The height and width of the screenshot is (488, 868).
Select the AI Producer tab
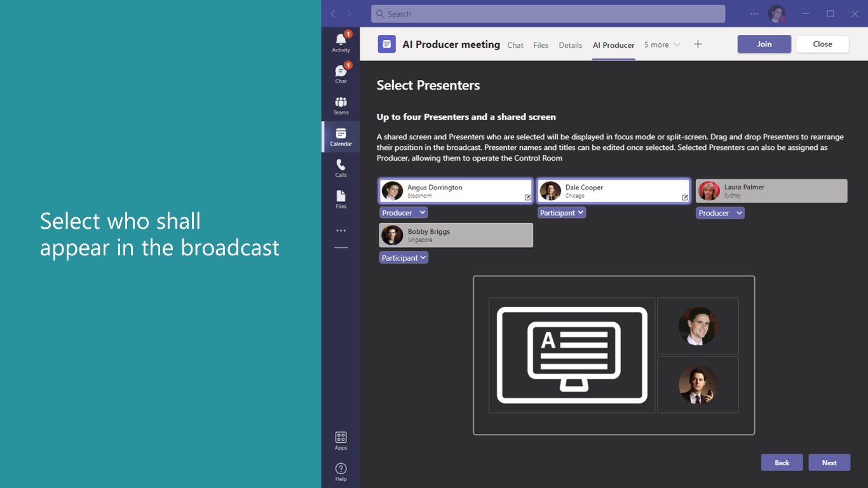(x=613, y=45)
